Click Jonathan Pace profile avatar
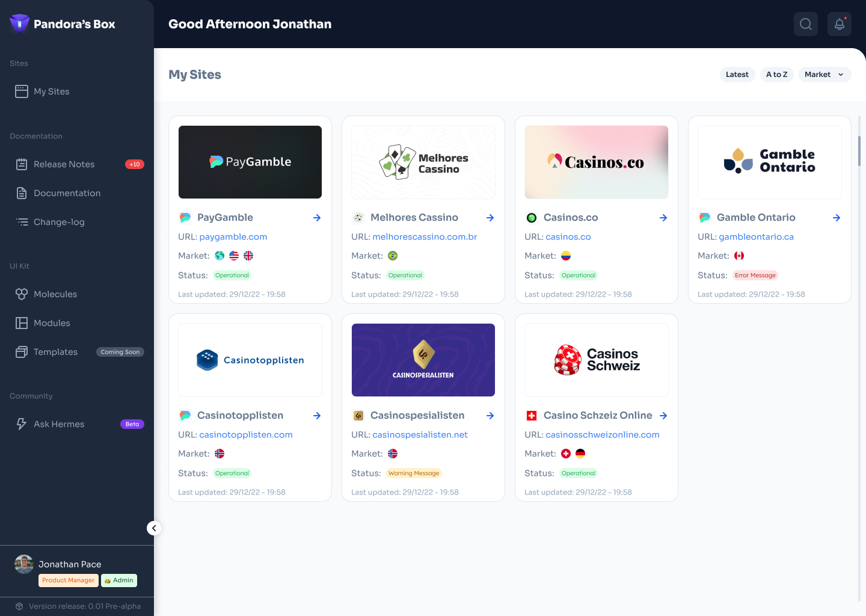This screenshot has width=866, height=616. point(24,564)
